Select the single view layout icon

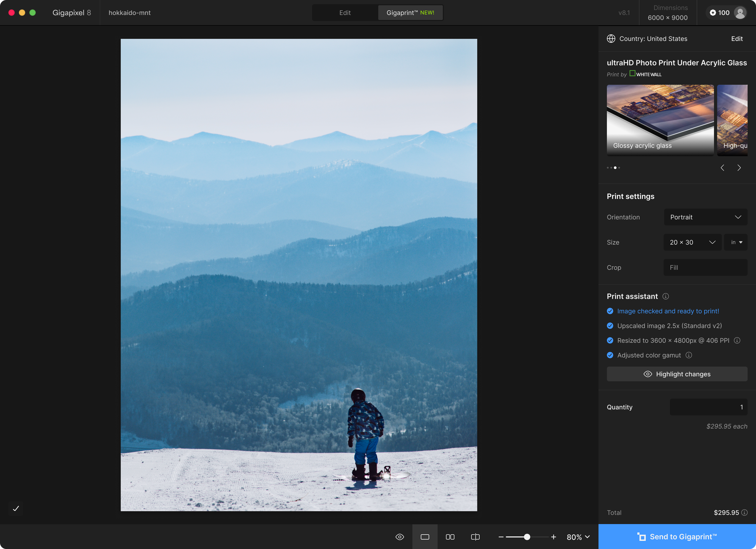click(425, 537)
